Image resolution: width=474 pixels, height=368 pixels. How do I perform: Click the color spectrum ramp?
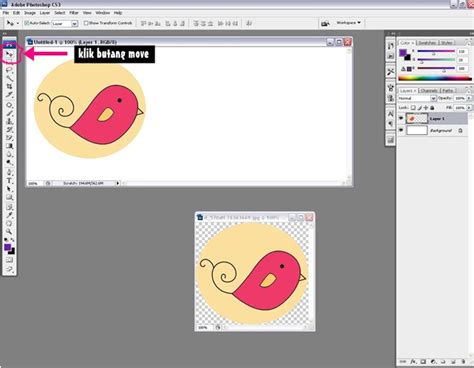click(x=435, y=79)
